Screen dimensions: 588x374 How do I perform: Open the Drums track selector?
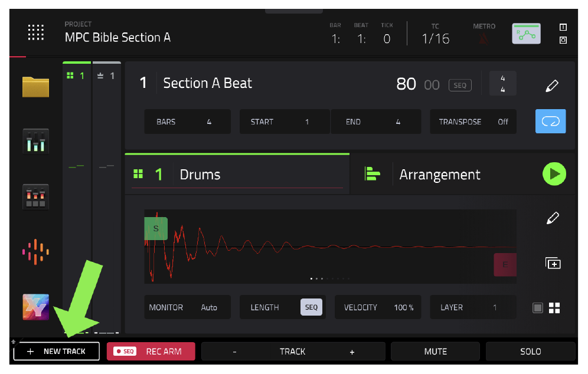[237, 175]
